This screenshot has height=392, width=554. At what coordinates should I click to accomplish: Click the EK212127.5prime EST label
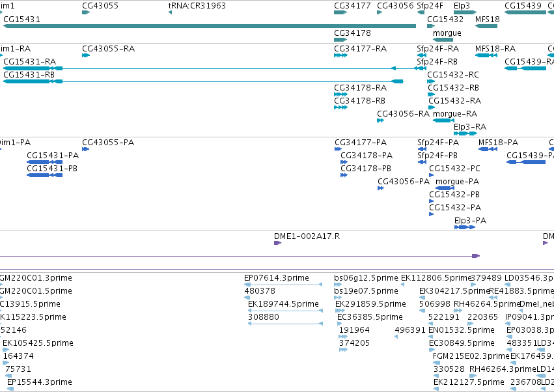tap(469, 382)
